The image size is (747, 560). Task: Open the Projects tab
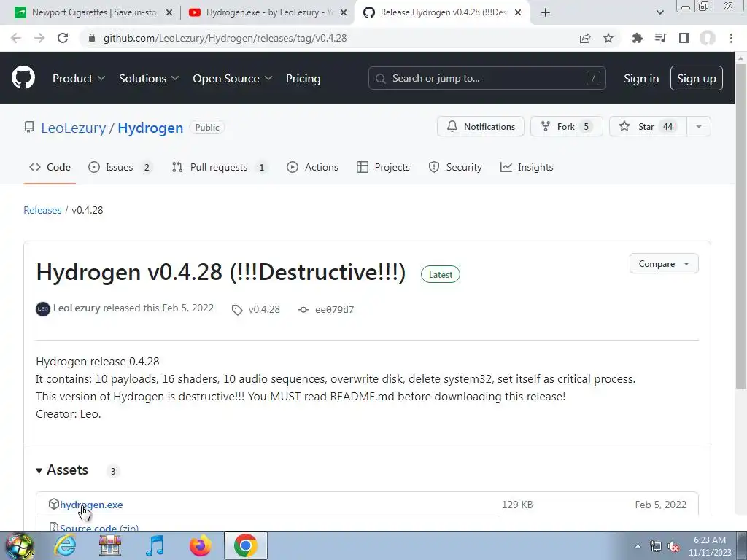click(383, 167)
